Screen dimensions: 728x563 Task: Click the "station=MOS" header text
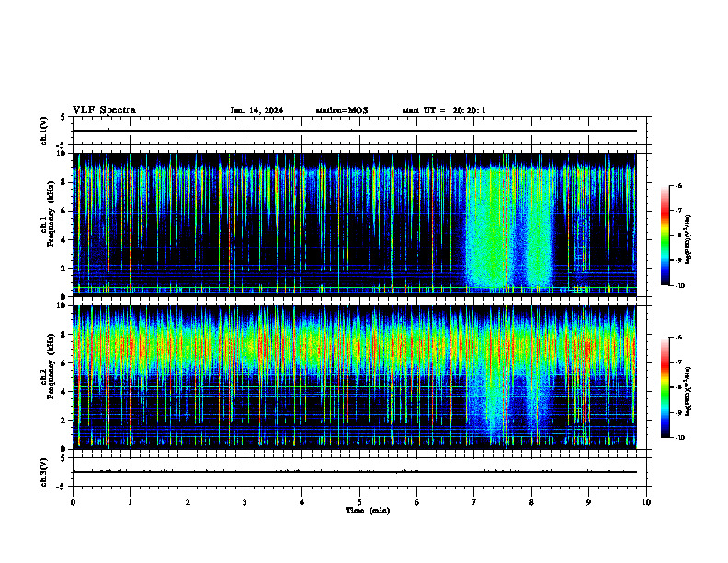pos(342,110)
